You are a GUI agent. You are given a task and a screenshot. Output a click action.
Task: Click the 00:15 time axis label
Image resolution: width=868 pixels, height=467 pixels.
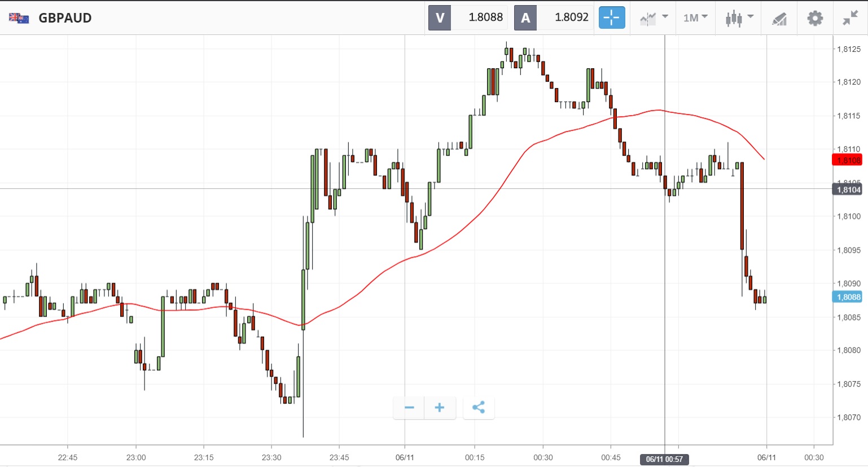[475, 457]
